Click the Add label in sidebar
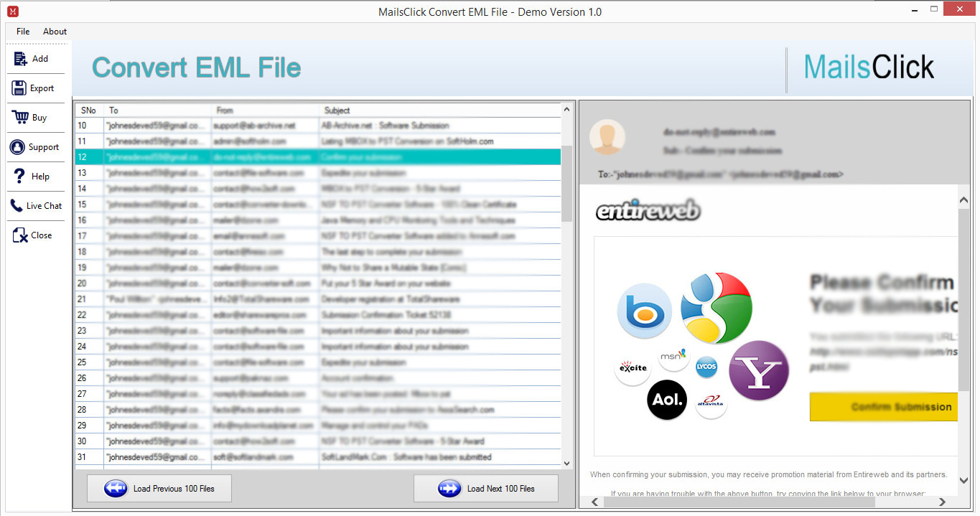Viewport: 980px width, 516px height. pyautogui.click(x=40, y=59)
